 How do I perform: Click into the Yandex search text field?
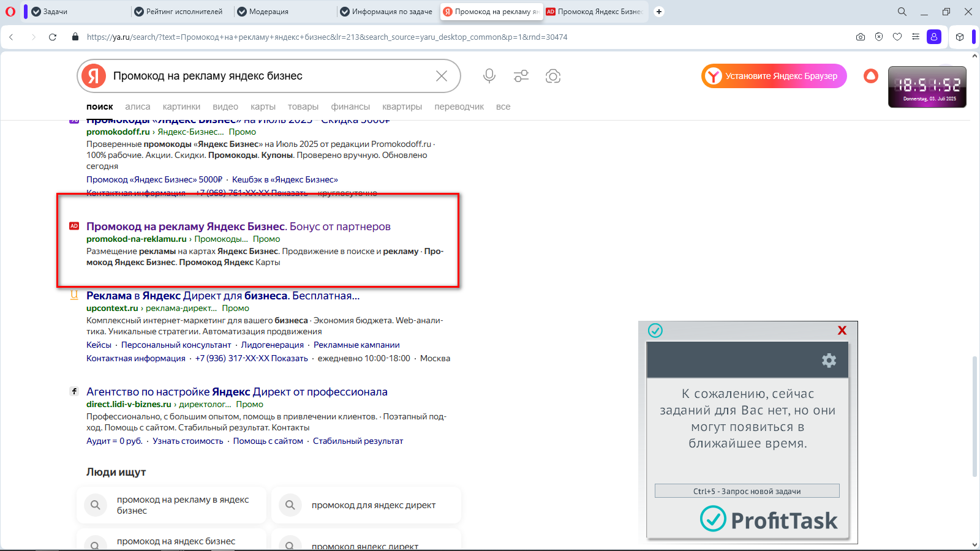[x=269, y=76]
